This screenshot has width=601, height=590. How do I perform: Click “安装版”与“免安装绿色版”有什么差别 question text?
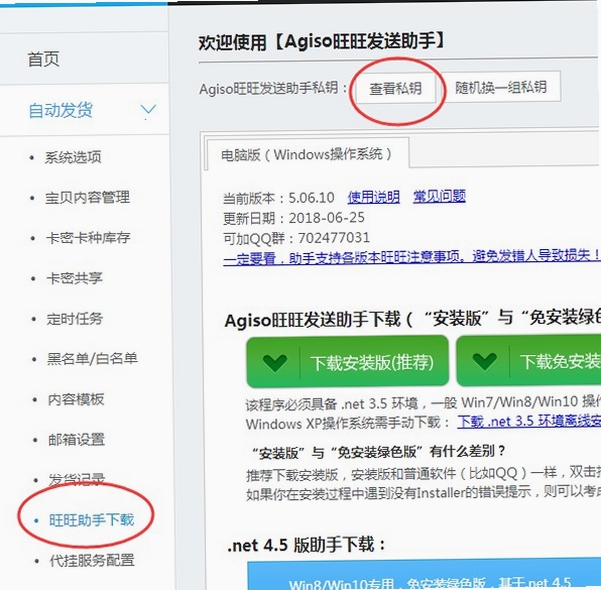(378, 452)
